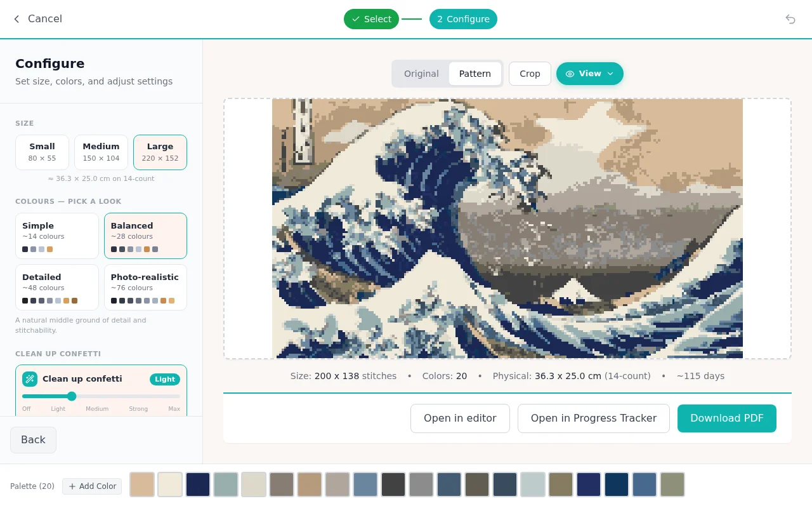Select the cream second palette swatch
The image size is (812, 508).
(170, 485)
